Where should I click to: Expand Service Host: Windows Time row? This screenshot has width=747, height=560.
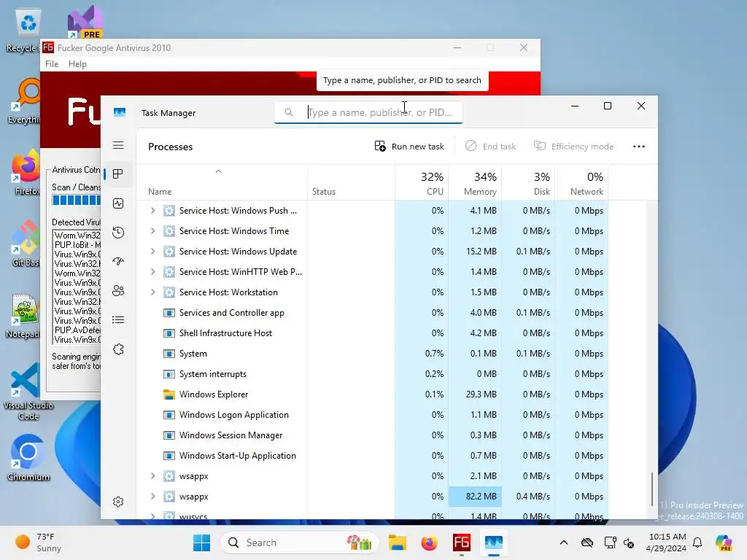click(x=152, y=231)
